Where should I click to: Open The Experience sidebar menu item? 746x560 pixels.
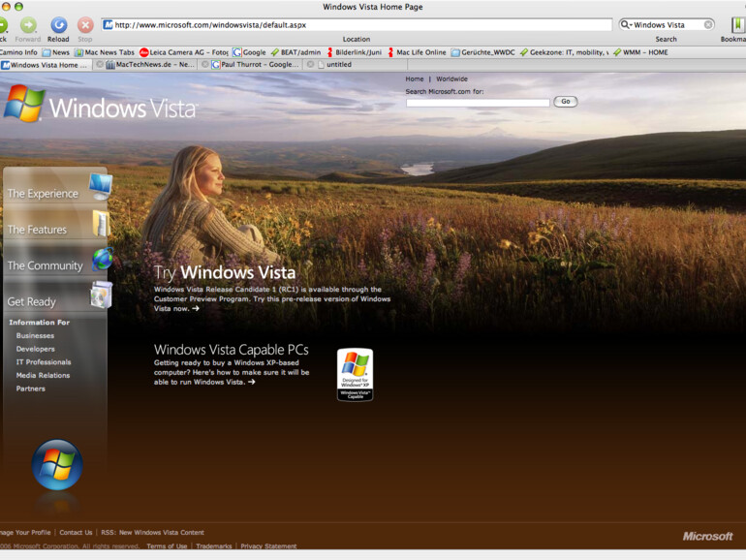43,194
